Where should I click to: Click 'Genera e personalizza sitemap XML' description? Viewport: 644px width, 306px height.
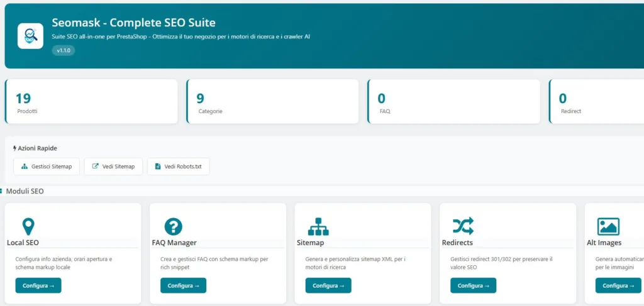(x=355, y=263)
